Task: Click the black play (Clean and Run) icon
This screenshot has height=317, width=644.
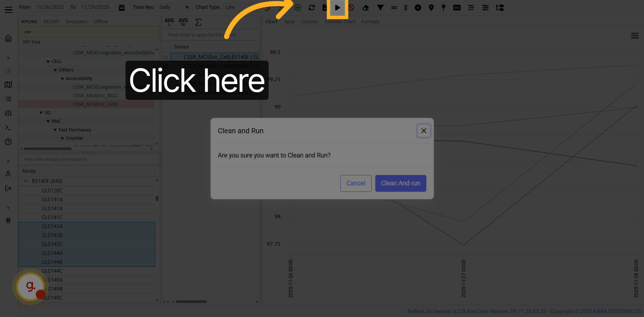Action: pyautogui.click(x=337, y=7)
